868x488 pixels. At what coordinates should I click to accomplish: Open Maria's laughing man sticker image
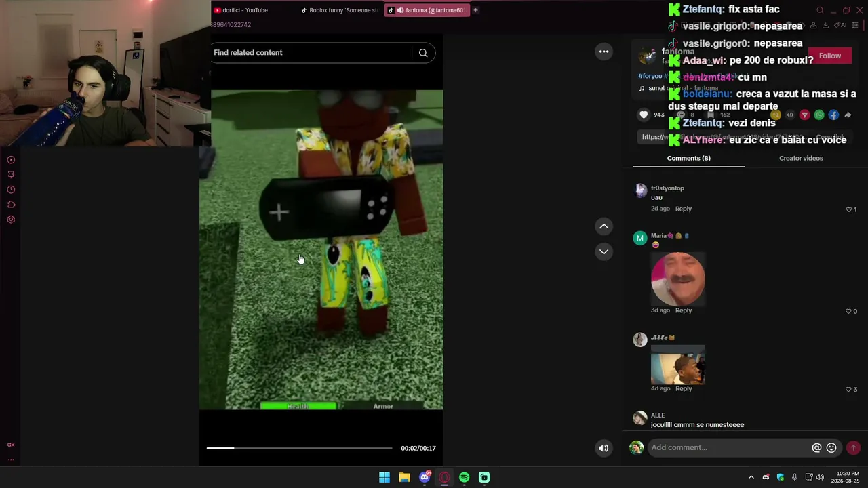tap(678, 279)
